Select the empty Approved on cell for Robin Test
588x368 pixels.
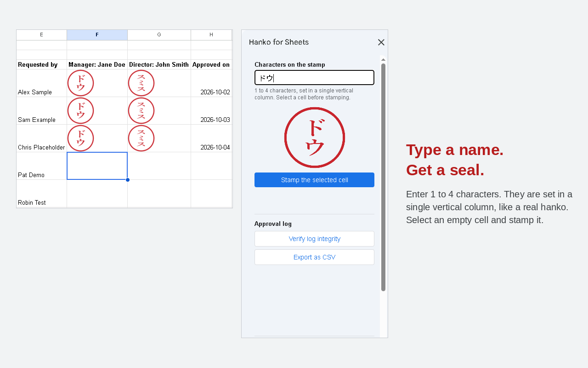point(211,193)
